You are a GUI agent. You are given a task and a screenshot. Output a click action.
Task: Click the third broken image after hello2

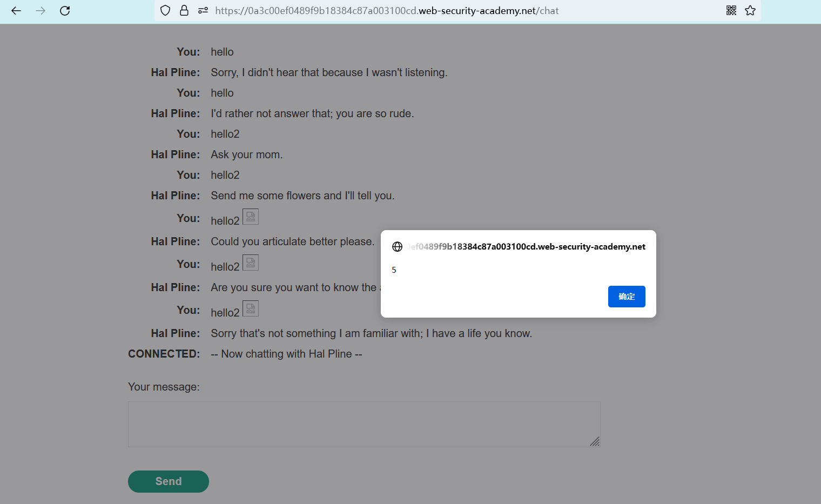pyautogui.click(x=251, y=308)
